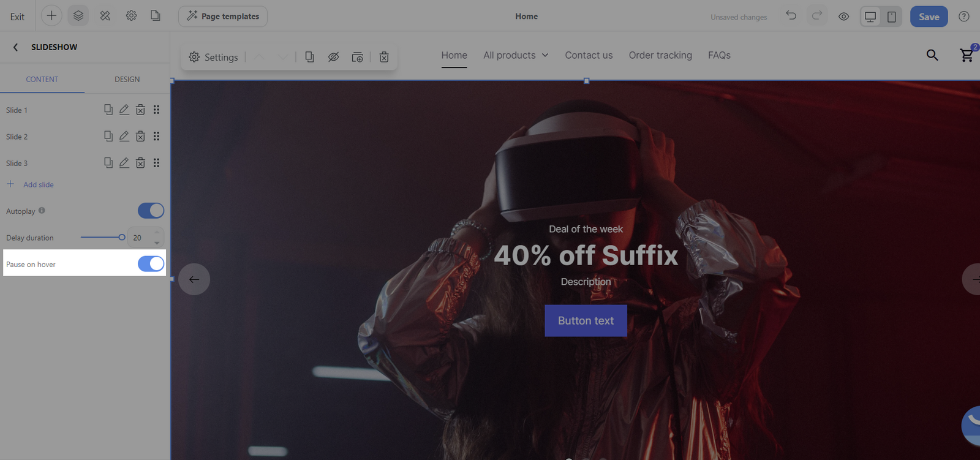Open Page templates
The height and width of the screenshot is (460, 980).
point(223,17)
